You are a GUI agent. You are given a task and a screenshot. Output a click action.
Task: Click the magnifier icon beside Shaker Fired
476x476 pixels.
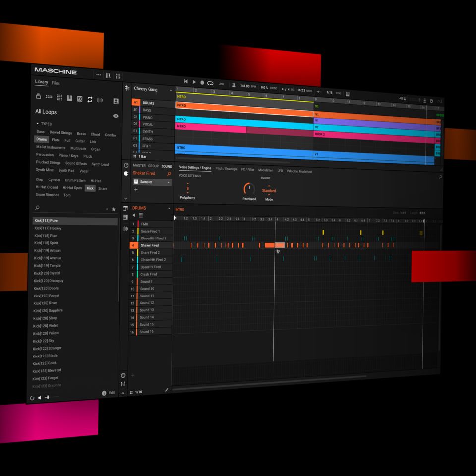coord(169,174)
